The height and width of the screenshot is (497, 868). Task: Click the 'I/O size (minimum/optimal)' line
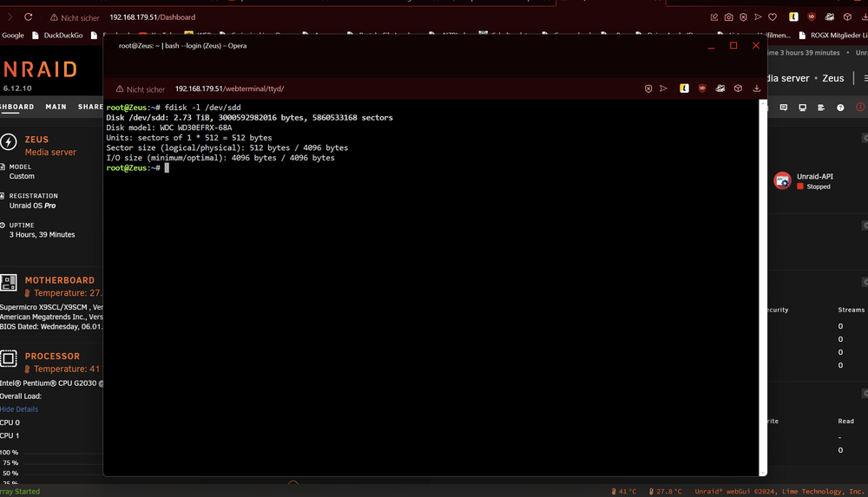(x=220, y=158)
